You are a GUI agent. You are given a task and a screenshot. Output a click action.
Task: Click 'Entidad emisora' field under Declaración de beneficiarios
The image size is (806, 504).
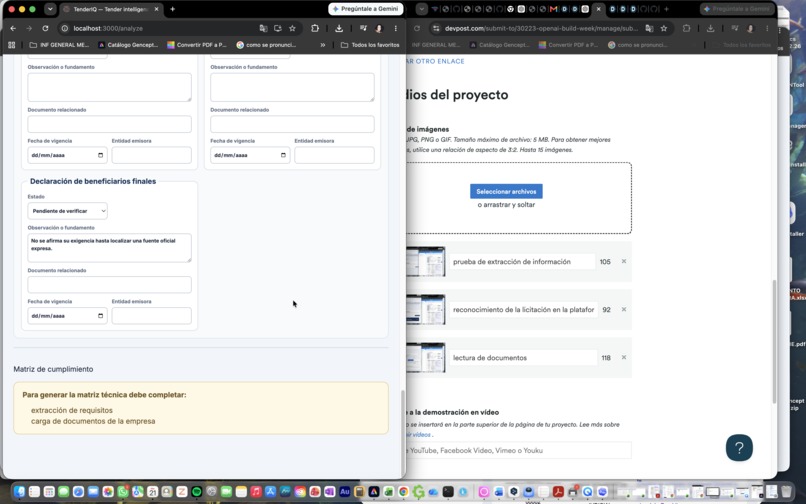(x=152, y=316)
